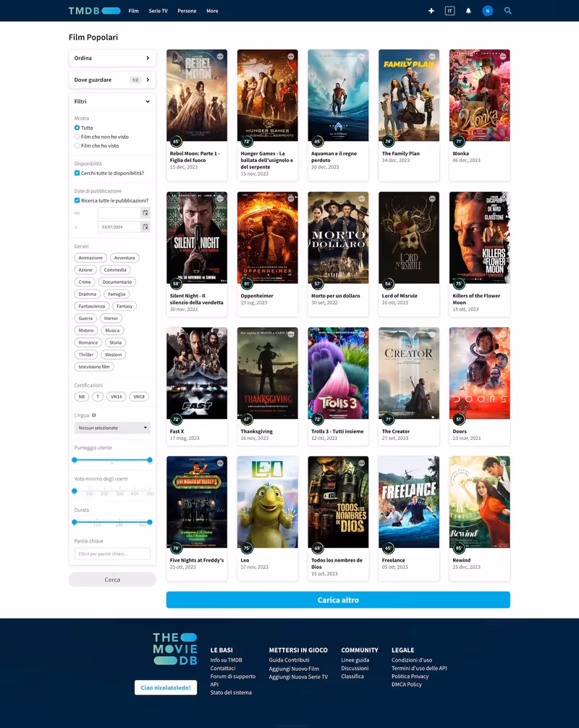Open options menu on Silent Night card
Screen dimensions: 579x728
[x=220, y=198]
